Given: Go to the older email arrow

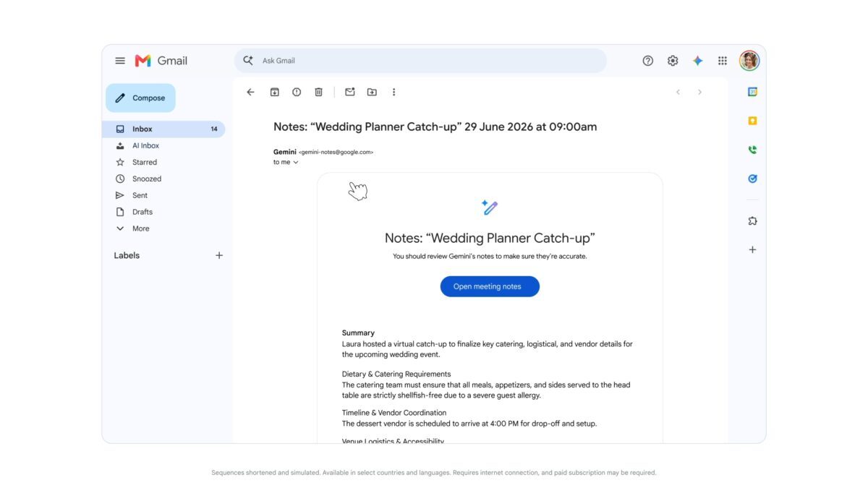Looking at the screenshot, I should [x=699, y=92].
